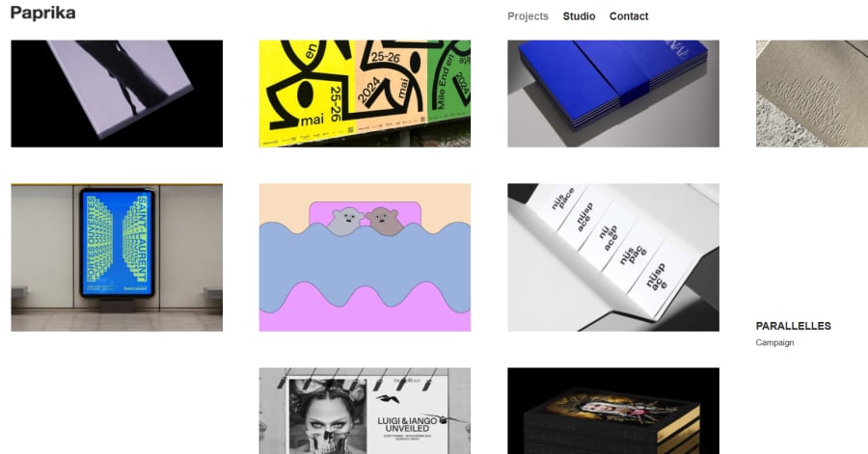Open the embossed grey paper project
This screenshot has width=868, height=454.
(811, 93)
